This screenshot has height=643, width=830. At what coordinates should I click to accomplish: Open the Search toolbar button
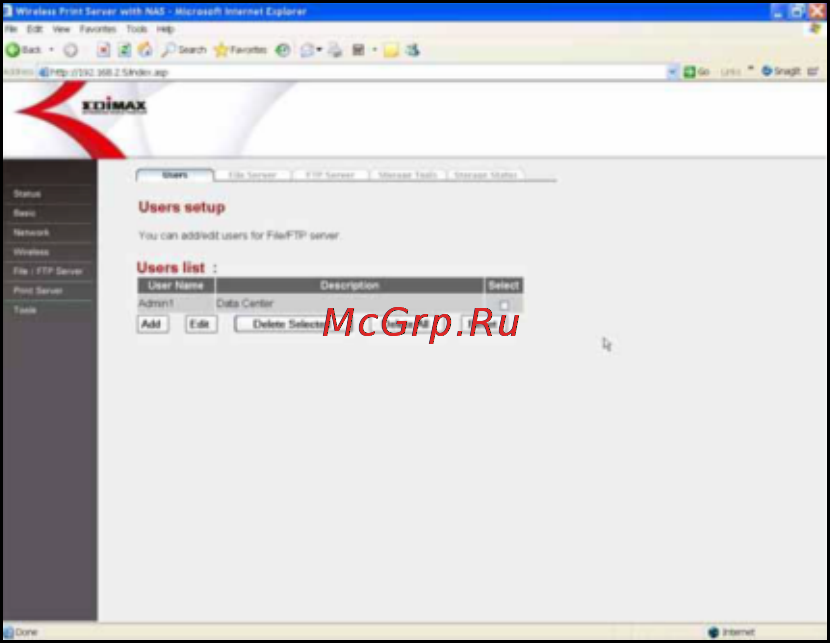point(184,50)
